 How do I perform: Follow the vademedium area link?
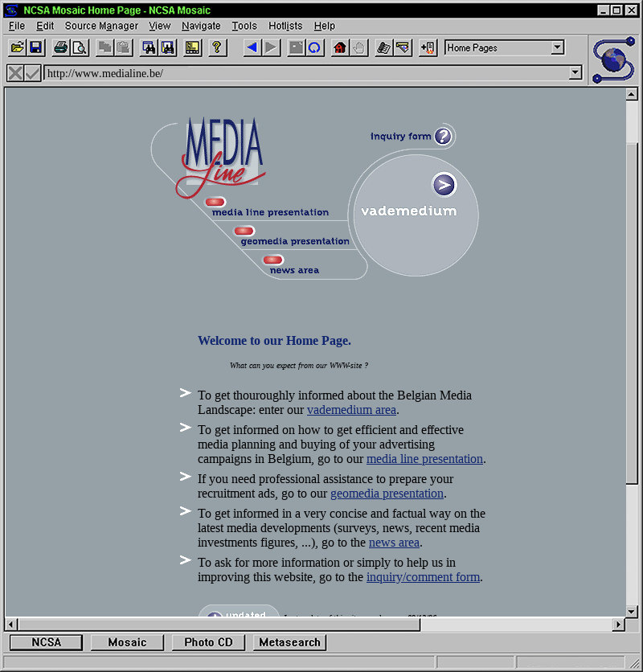click(351, 410)
